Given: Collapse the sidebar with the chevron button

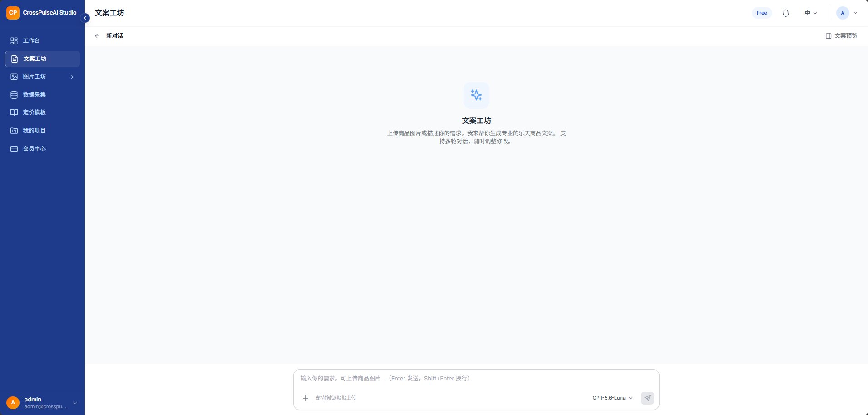Looking at the screenshot, I should 85,18.
